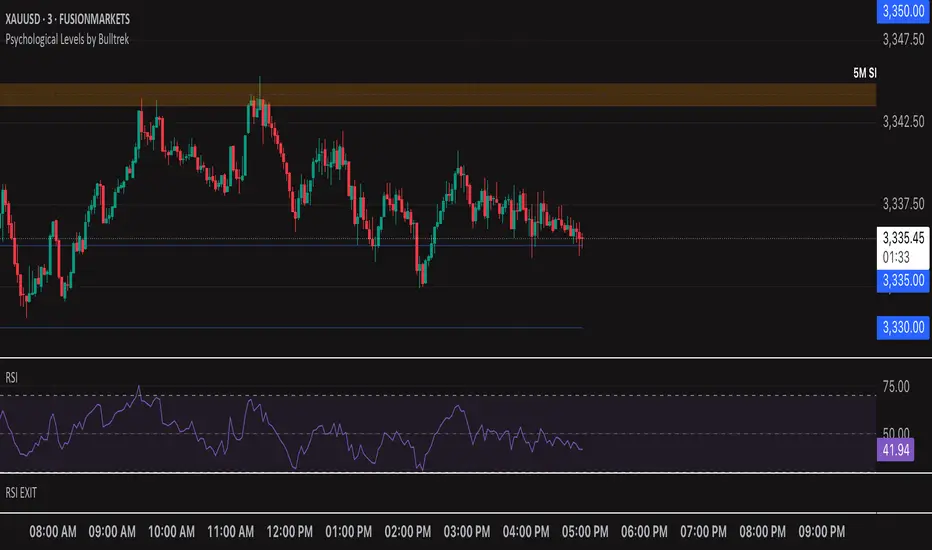Viewport: 932px width, 550px height.
Task: Click the 3,347.50 price axis label
Action: coord(903,40)
